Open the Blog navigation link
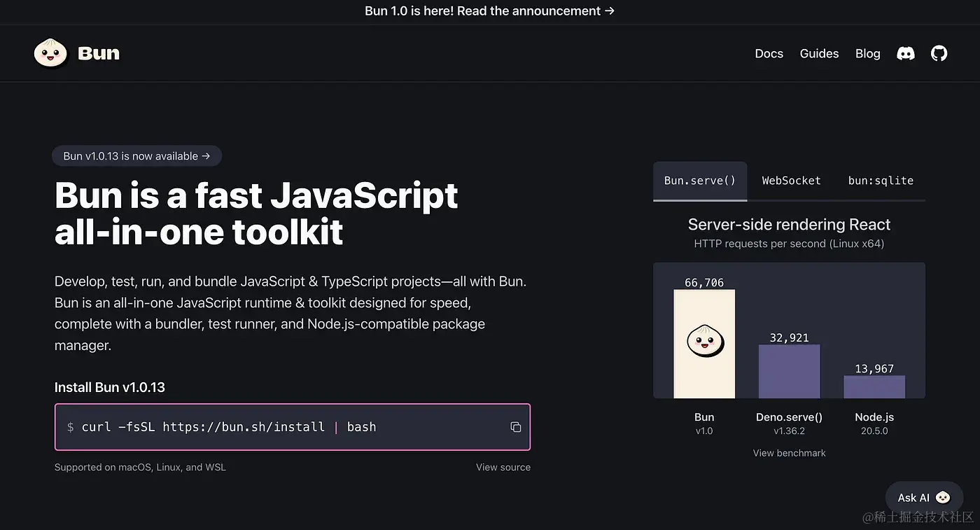 click(867, 54)
